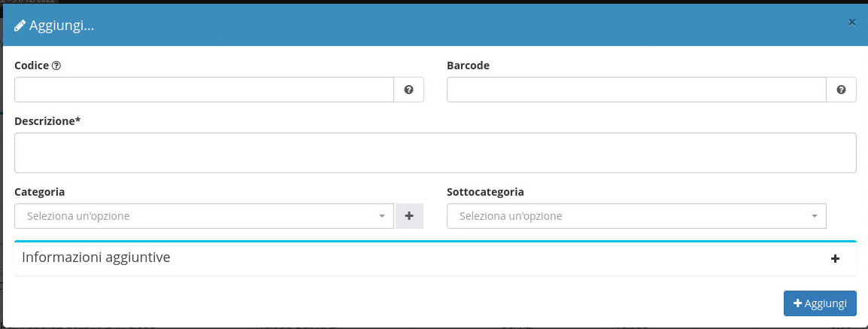This screenshot has width=868, height=329.
Task: Focus the Barcode text field
Action: point(636,90)
